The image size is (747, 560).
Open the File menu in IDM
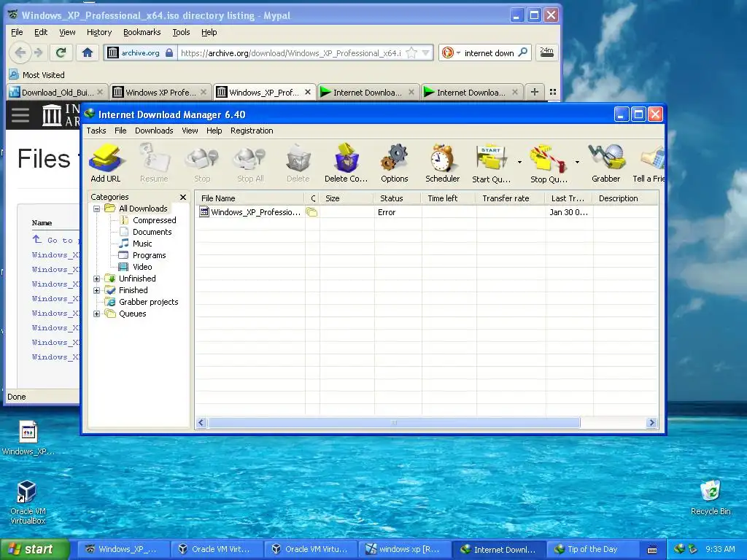coord(120,131)
